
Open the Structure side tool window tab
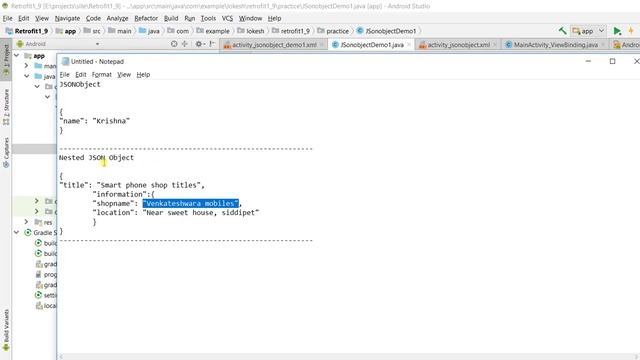[6, 107]
